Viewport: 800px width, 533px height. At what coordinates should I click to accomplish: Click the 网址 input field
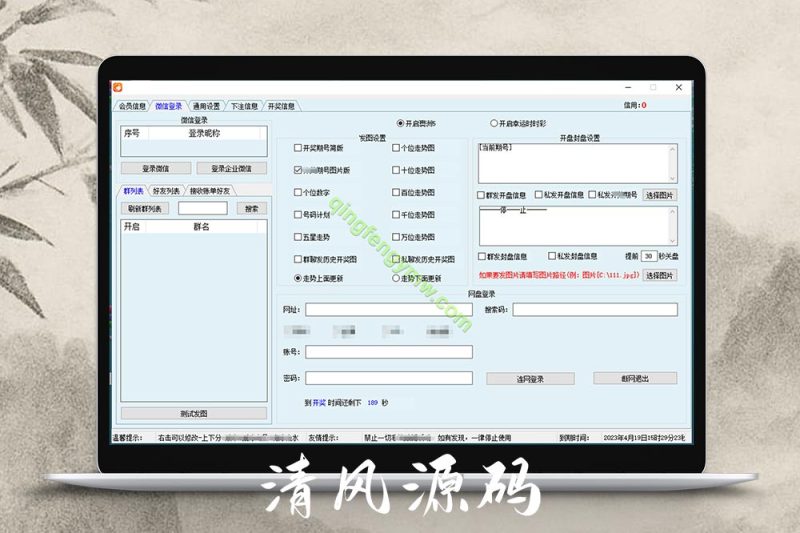coord(389,310)
